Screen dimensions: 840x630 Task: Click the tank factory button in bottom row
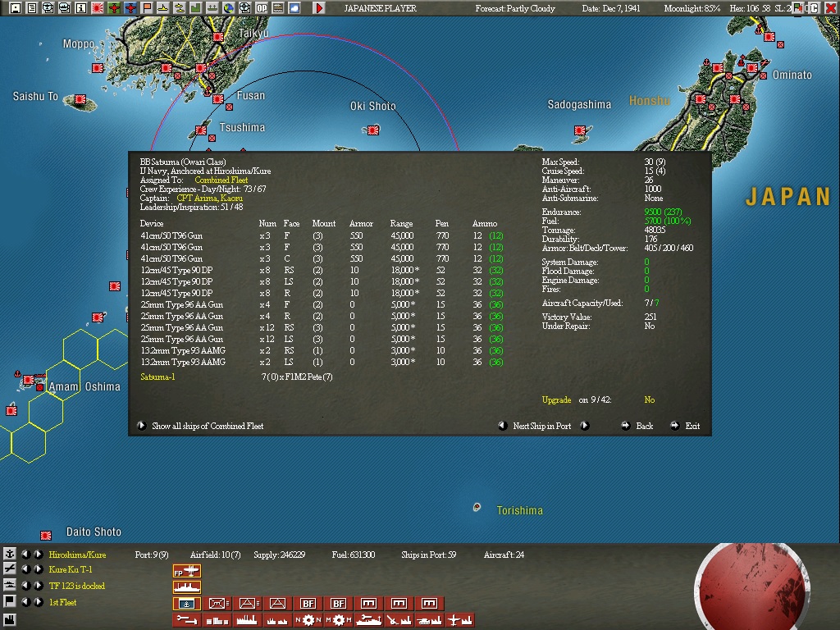point(430,620)
